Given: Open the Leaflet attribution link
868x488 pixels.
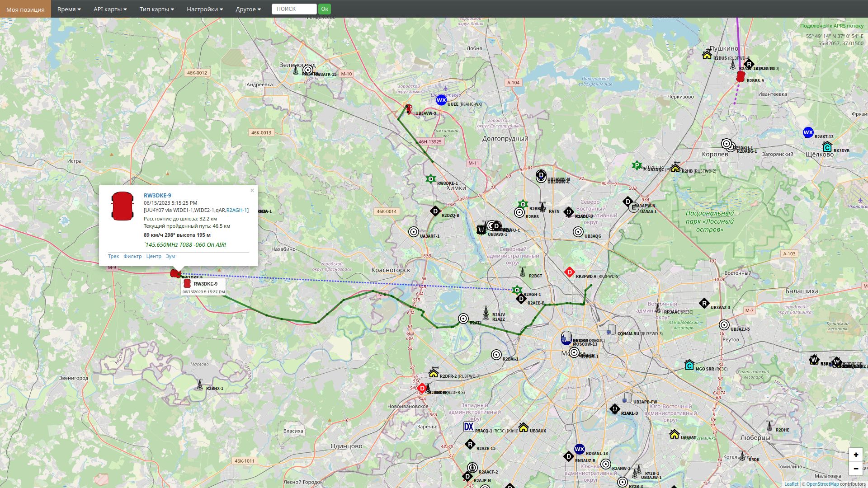Looking at the screenshot, I should coord(791,484).
